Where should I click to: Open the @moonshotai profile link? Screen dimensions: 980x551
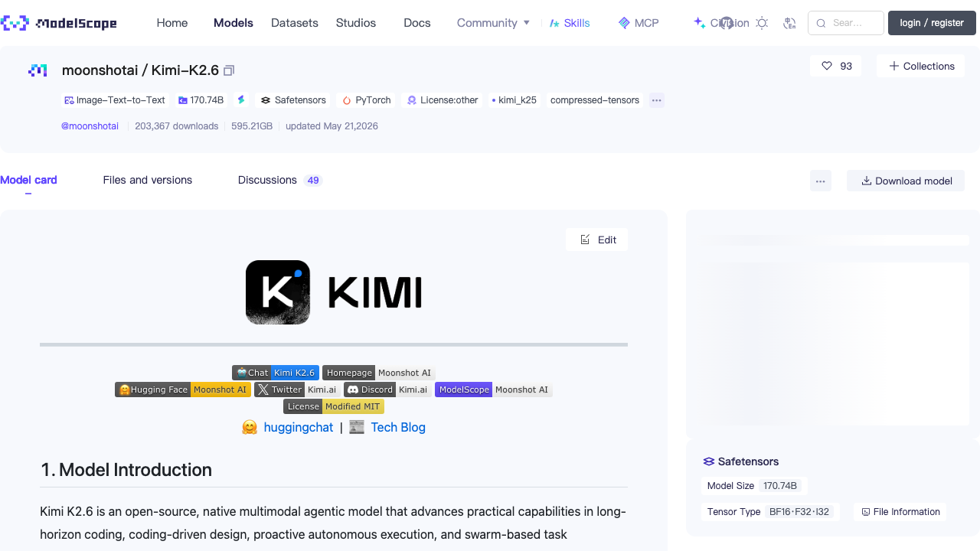tap(90, 126)
